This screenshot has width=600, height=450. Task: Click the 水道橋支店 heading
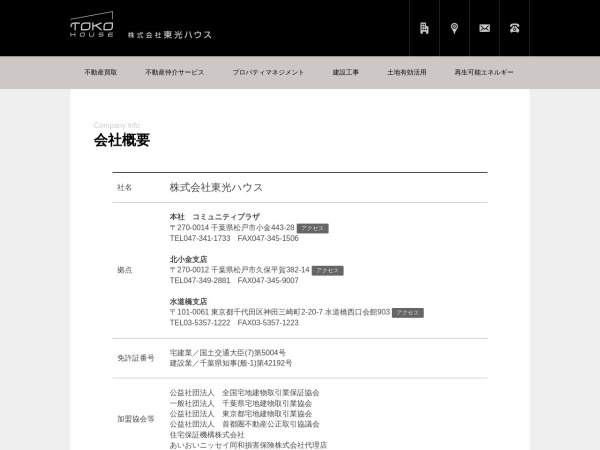188,301
